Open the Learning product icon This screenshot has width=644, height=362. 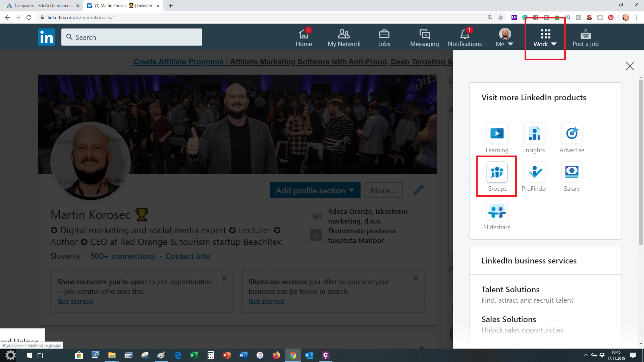(497, 134)
